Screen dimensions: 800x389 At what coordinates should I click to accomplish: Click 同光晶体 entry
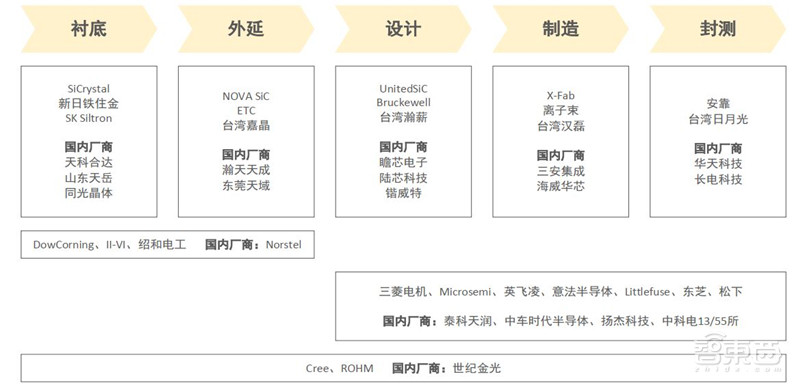pos(89,193)
